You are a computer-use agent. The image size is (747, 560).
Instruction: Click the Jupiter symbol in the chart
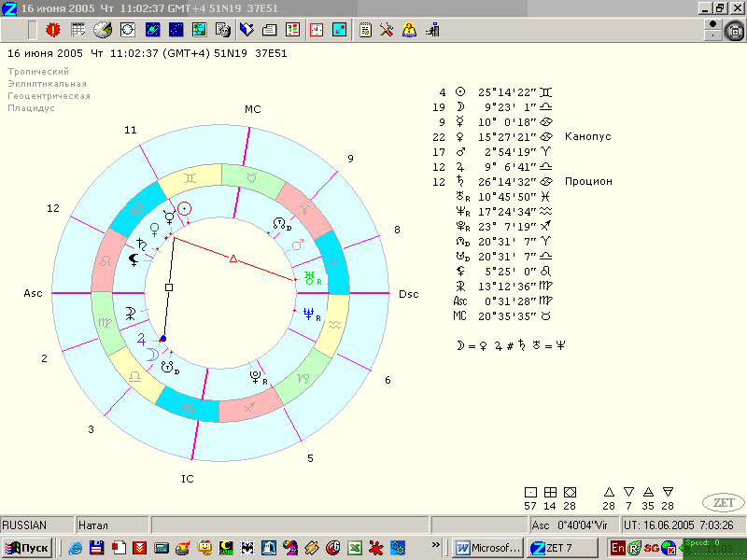tap(142, 339)
